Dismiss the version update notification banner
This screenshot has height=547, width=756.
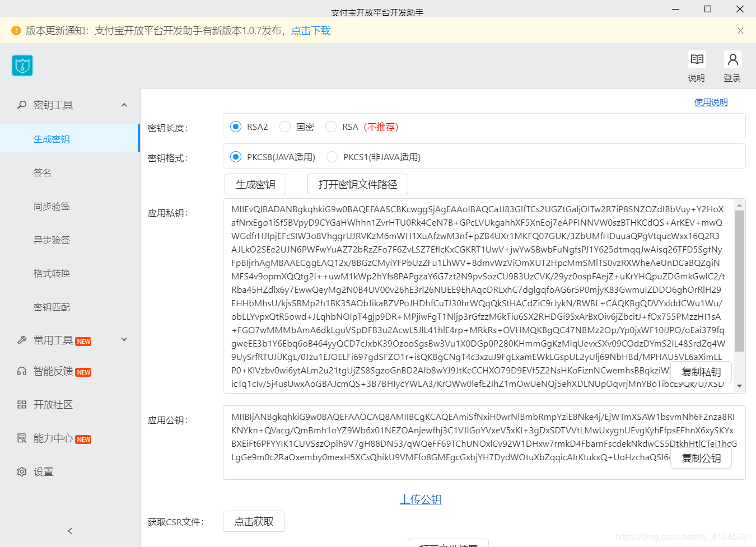pos(740,31)
